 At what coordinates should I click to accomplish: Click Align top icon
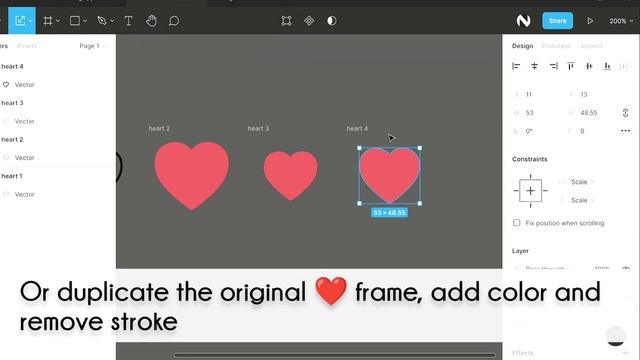[x=571, y=66]
